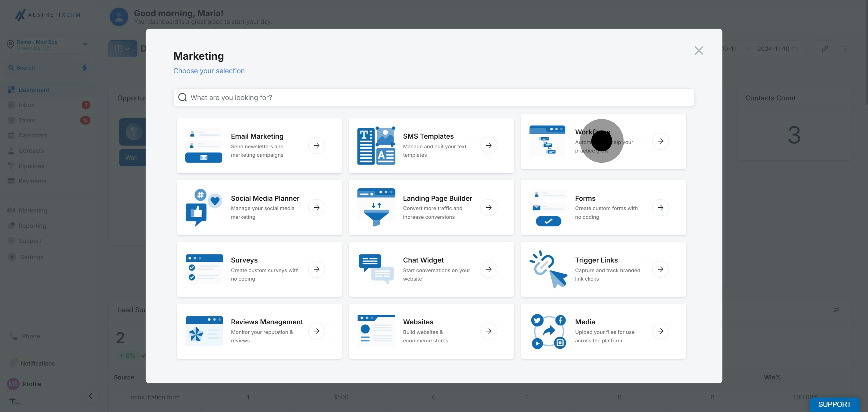This screenshot has height=412, width=868.
Task: Click Workflows arrow button
Action: point(660,141)
